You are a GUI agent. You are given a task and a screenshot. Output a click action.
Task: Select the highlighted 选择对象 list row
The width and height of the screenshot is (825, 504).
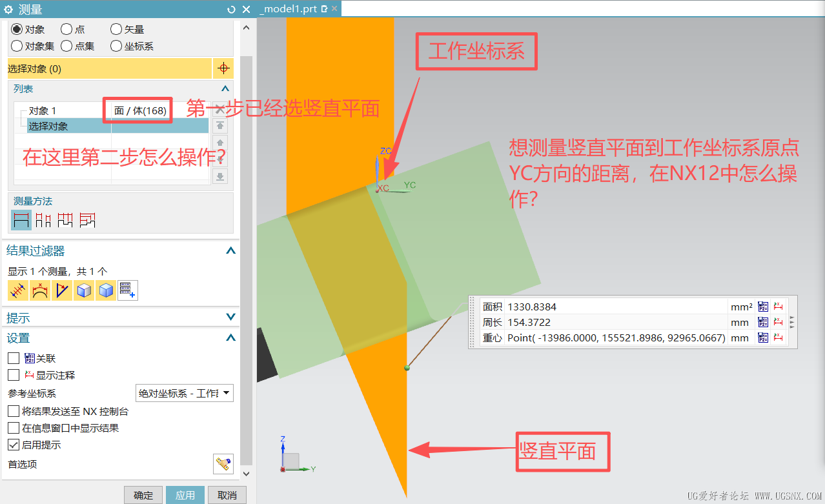(111, 126)
